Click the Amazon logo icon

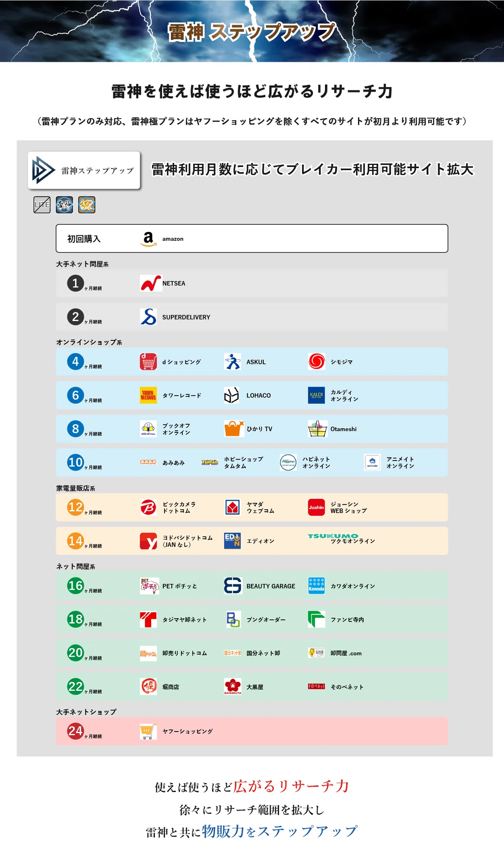148,239
